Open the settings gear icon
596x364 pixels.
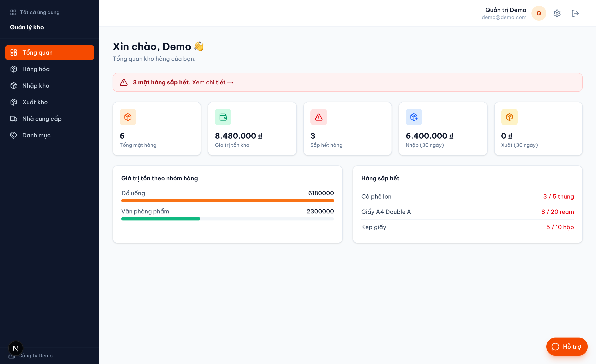[x=557, y=13]
